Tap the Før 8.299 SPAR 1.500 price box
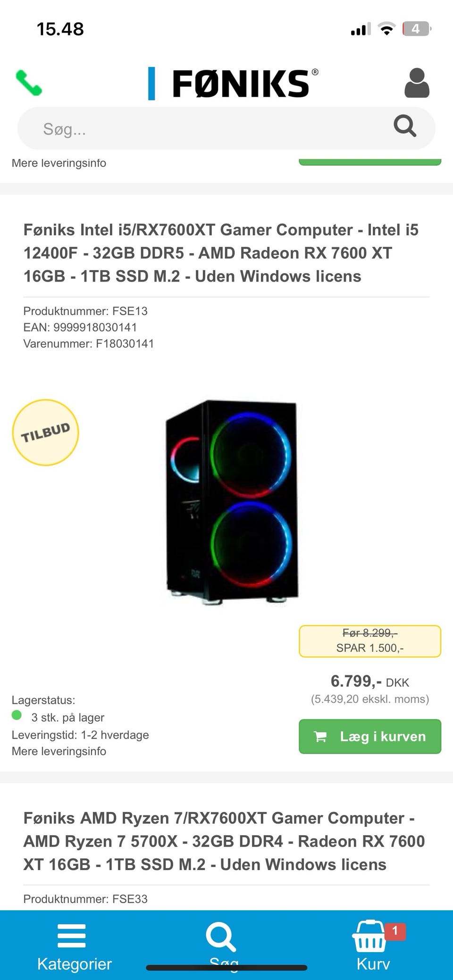This screenshot has height=980, width=453. click(x=370, y=641)
